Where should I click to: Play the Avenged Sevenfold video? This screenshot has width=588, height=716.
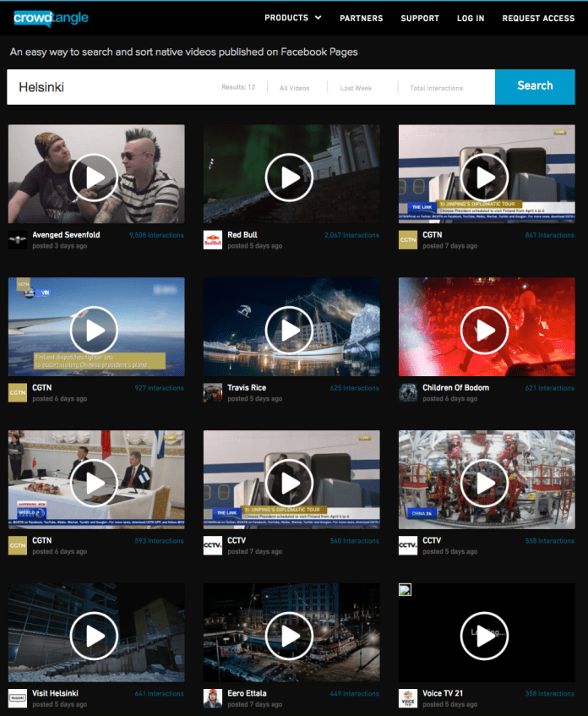click(95, 176)
